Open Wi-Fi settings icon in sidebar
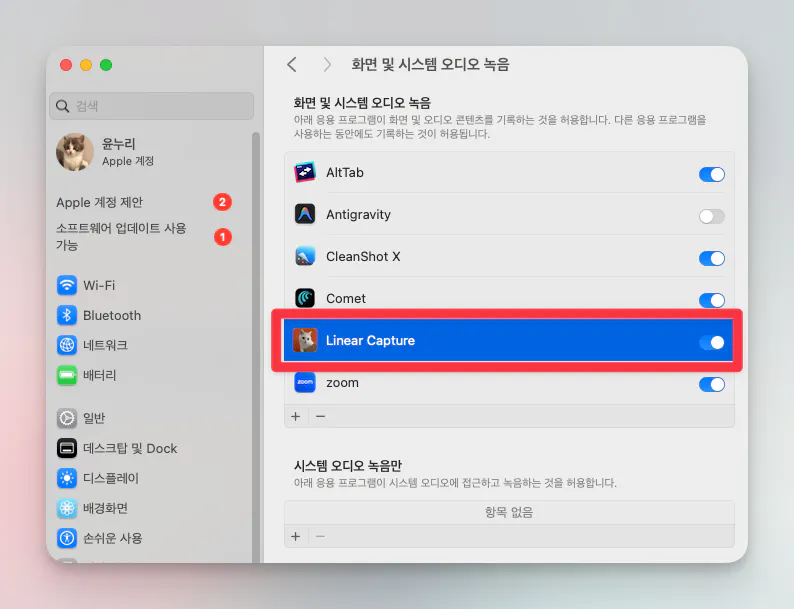This screenshot has width=794, height=609. 67,285
